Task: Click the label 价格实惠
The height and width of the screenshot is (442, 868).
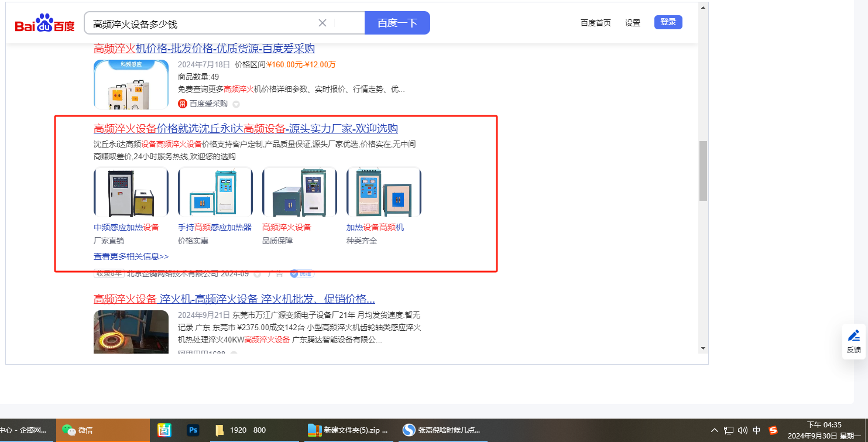Action: pyautogui.click(x=193, y=241)
